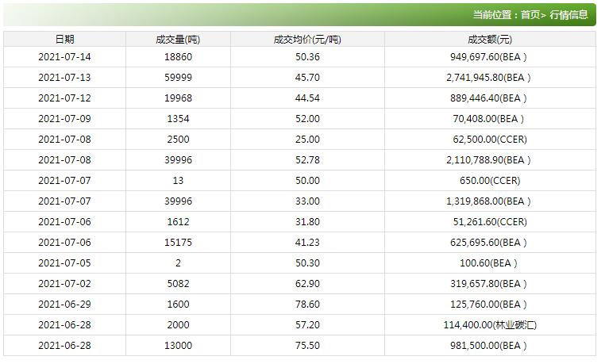Click amount 62,500.00(CCER)
605x364 pixels.
tap(490, 140)
